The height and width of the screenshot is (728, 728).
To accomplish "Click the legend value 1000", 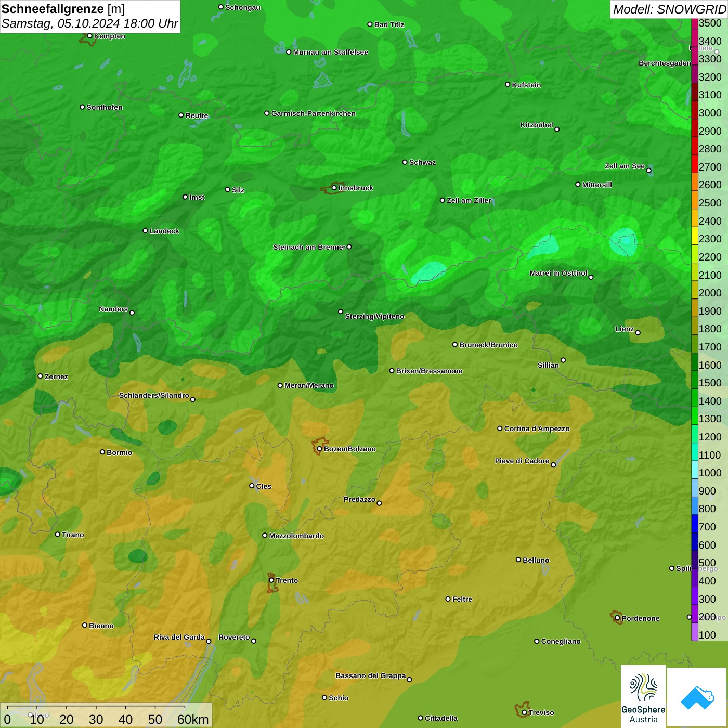I will click(710, 473).
